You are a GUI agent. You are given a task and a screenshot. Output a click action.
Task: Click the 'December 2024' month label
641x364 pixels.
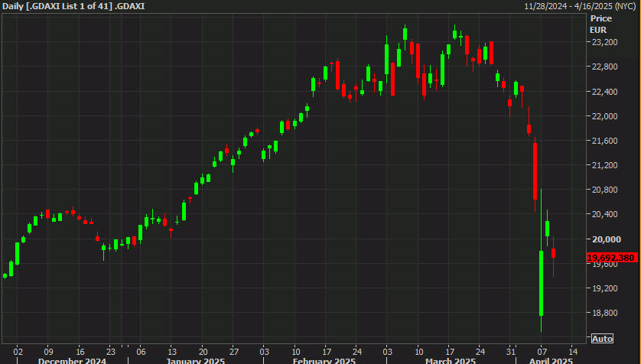coord(73,361)
